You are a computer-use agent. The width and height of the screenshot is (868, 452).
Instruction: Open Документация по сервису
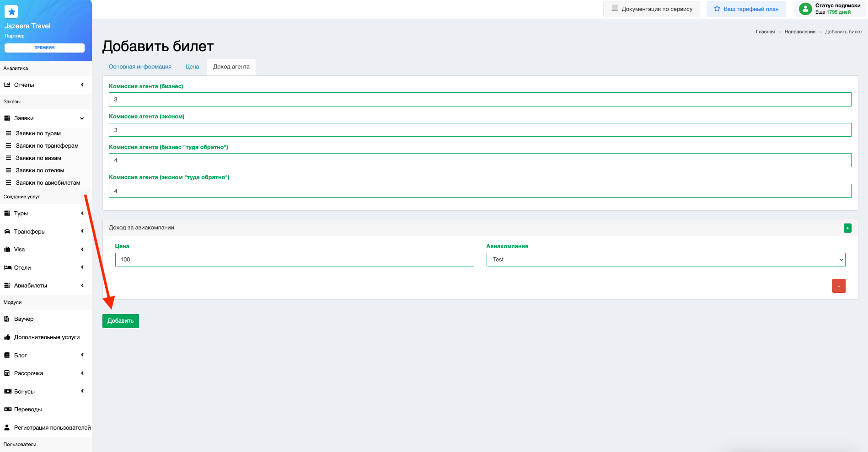(x=651, y=9)
